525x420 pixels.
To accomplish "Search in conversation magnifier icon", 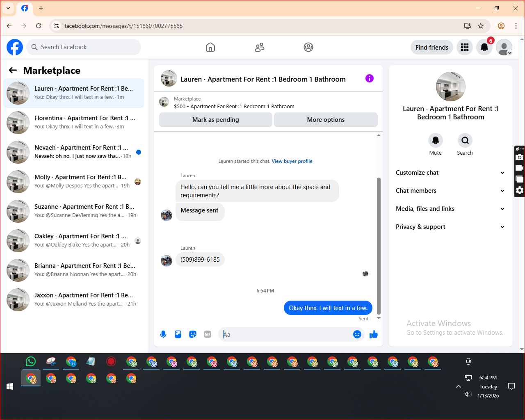I will 465,140.
